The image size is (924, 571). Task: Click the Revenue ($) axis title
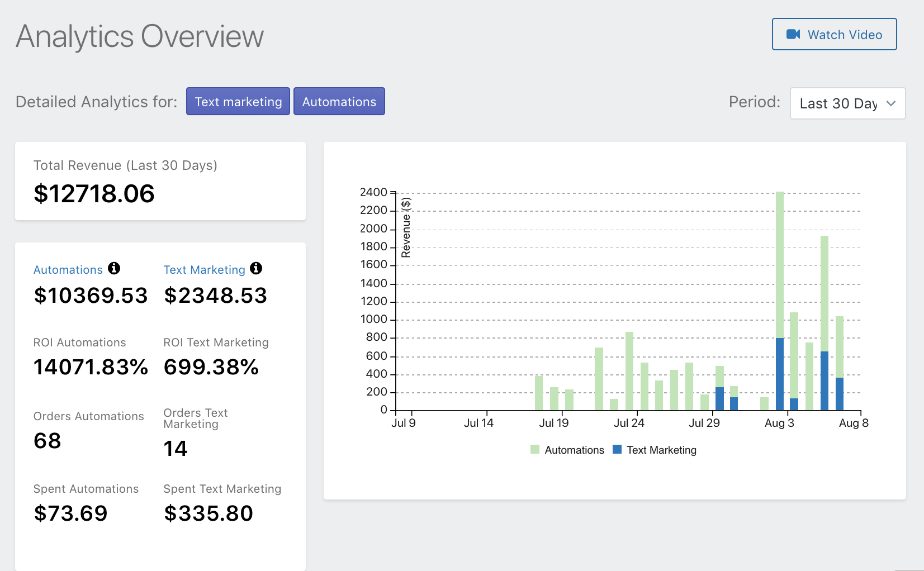coord(406,227)
